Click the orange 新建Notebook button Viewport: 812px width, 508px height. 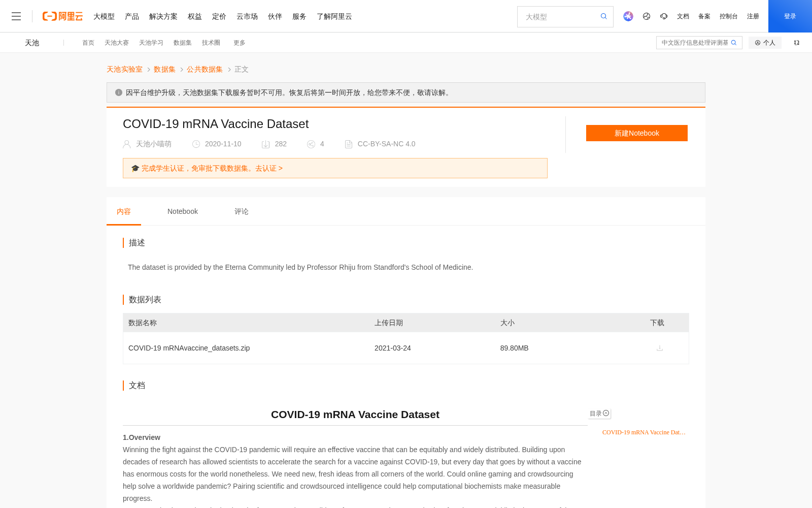tap(637, 133)
